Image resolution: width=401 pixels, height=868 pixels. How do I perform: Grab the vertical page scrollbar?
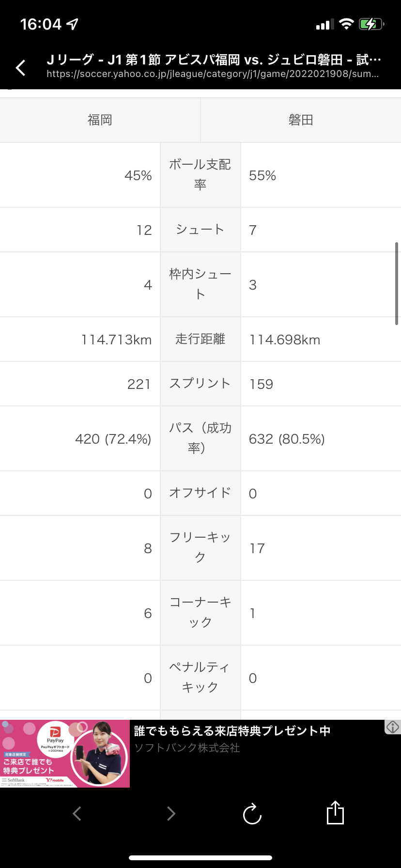[x=397, y=283]
